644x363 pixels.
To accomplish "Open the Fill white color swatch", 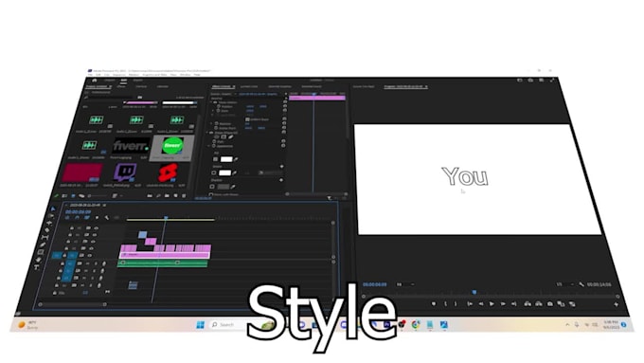I will (226, 159).
